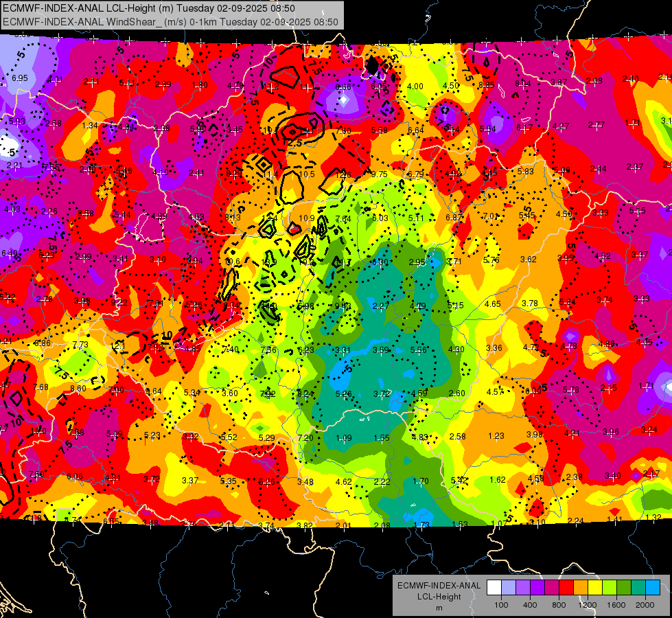Click the magenta legend swatch
The width and height of the screenshot is (672, 618).
(552, 588)
